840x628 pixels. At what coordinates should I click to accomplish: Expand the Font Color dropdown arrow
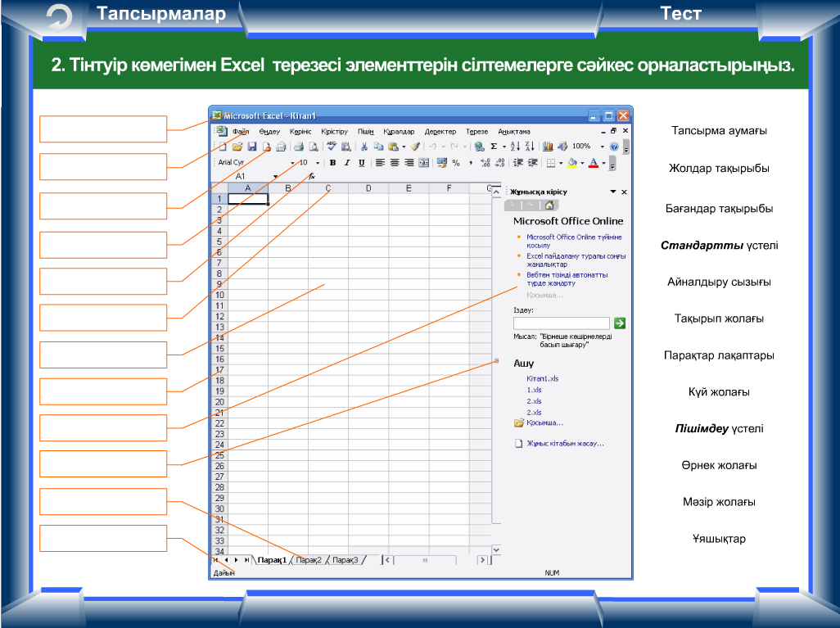(603, 163)
